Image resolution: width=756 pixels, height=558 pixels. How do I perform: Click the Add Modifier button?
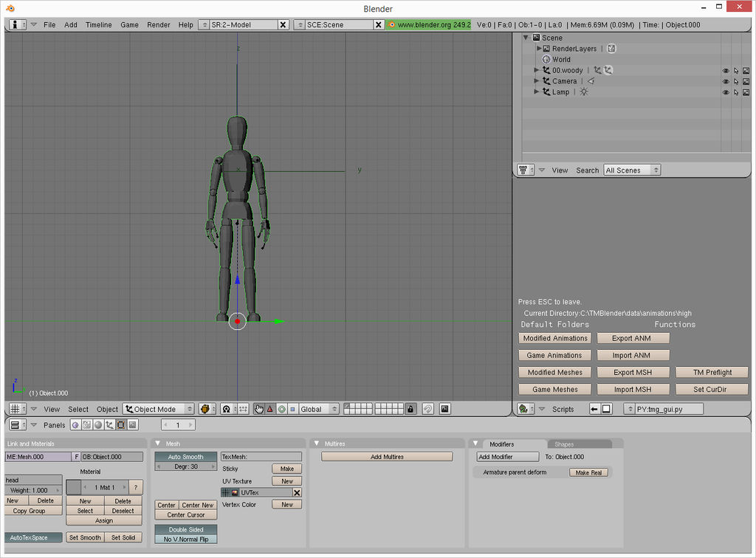pyautogui.click(x=508, y=457)
